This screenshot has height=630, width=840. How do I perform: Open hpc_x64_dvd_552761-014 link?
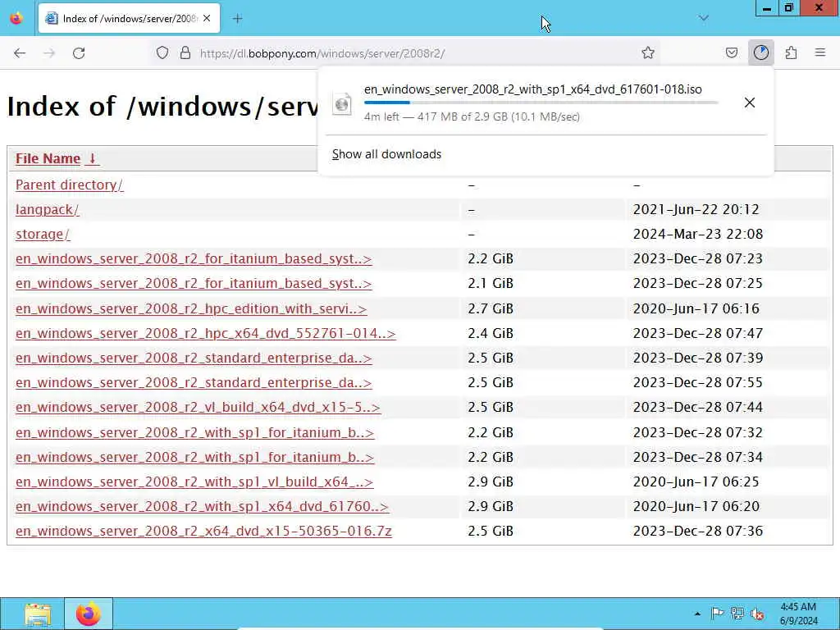[206, 333]
